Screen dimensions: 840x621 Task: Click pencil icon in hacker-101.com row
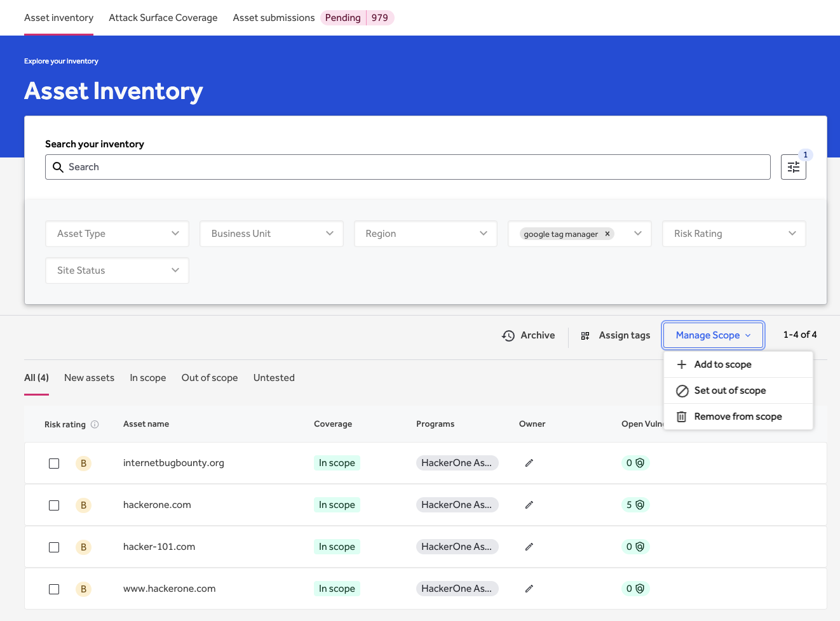(x=529, y=547)
